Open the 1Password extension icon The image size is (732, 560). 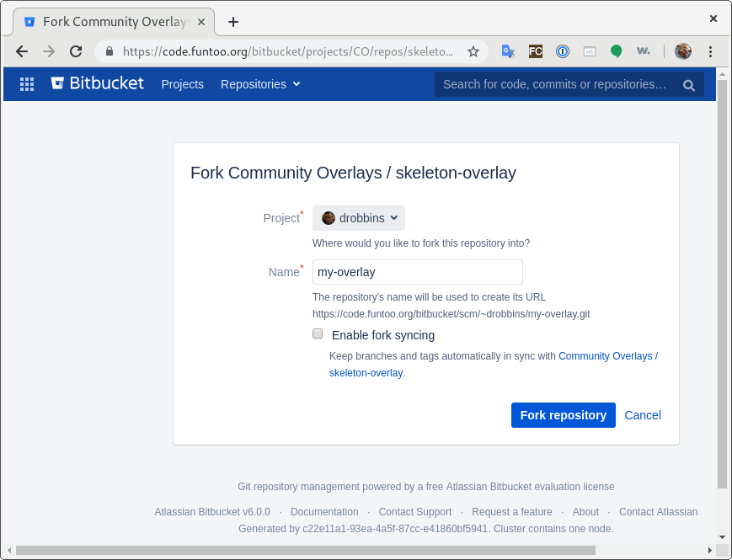point(563,51)
